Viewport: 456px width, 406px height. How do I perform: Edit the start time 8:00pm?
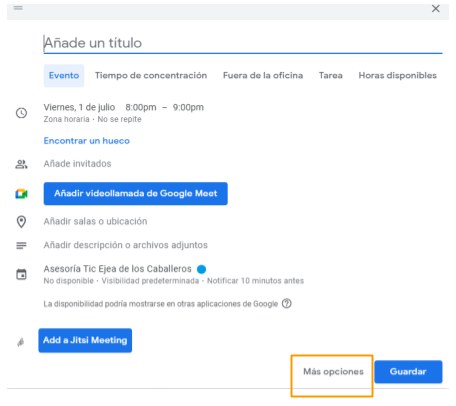pos(141,107)
